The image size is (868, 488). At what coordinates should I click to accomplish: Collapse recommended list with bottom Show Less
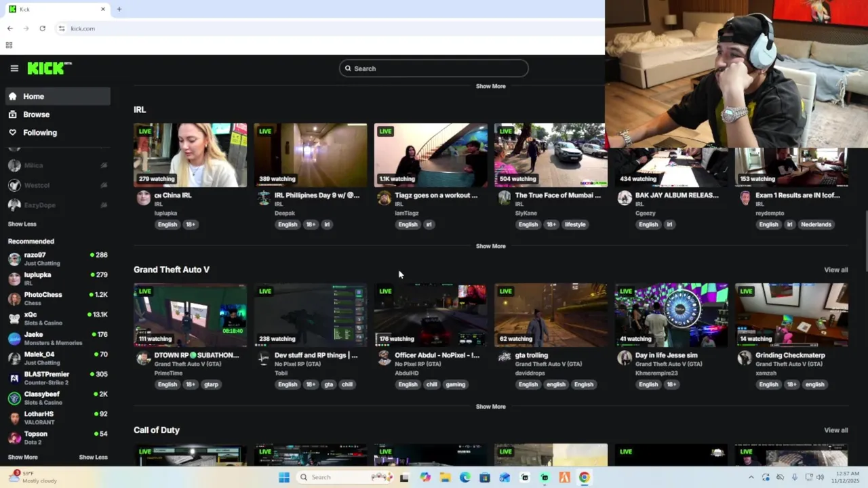coord(94,457)
